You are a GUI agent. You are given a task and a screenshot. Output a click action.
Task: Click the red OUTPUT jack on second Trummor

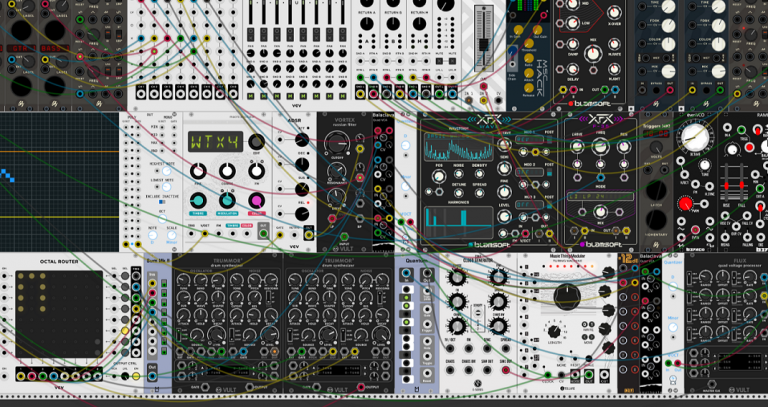point(360,387)
